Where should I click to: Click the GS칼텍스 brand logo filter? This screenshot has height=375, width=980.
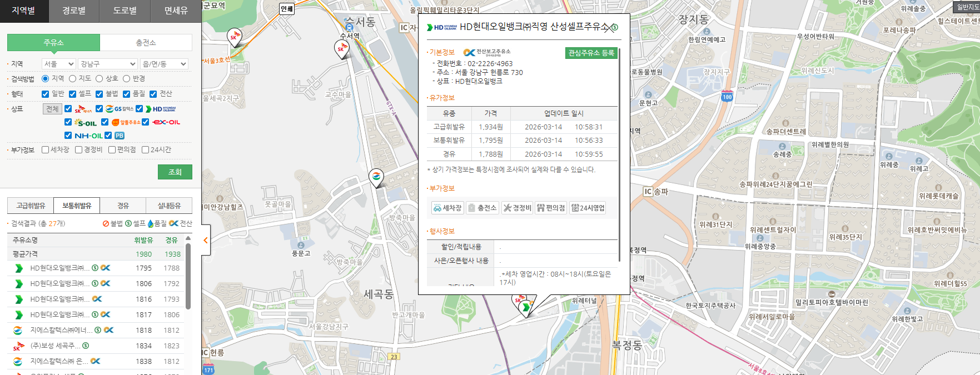tap(120, 109)
